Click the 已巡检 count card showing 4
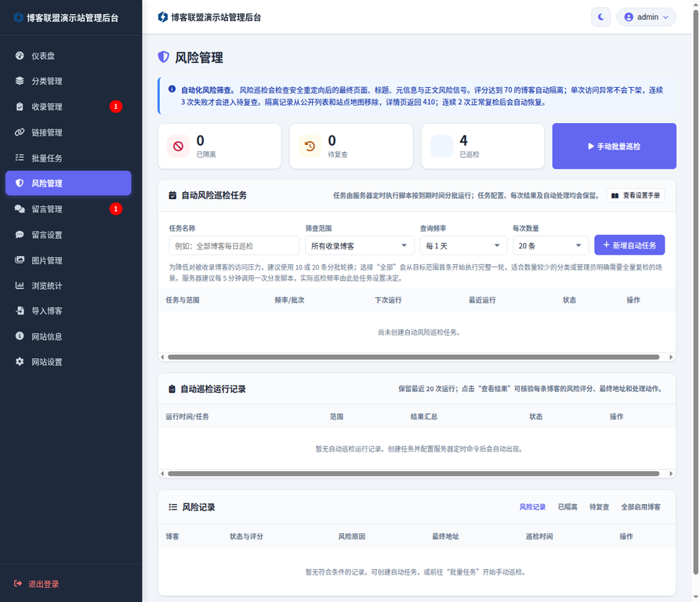 pos(483,146)
